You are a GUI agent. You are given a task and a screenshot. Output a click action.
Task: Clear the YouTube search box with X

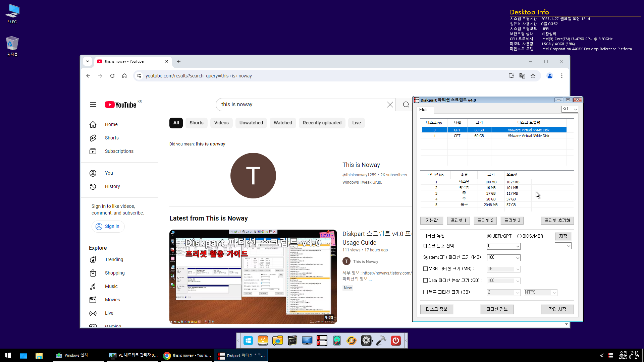click(390, 105)
